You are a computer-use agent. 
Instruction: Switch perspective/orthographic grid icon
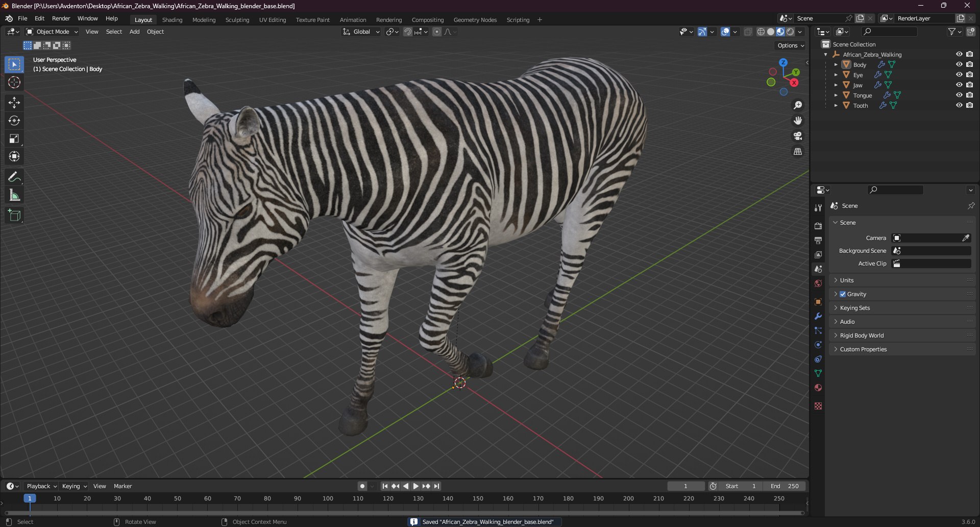(x=798, y=152)
